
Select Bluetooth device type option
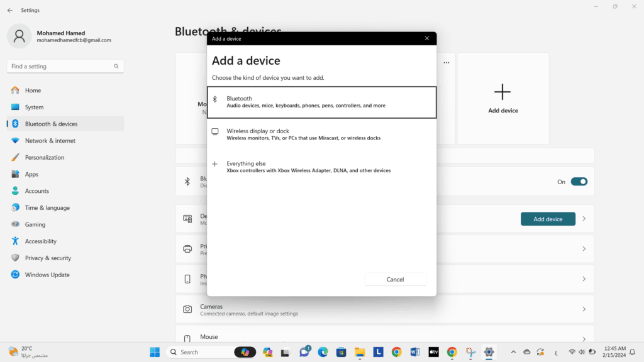coord(321,102)
